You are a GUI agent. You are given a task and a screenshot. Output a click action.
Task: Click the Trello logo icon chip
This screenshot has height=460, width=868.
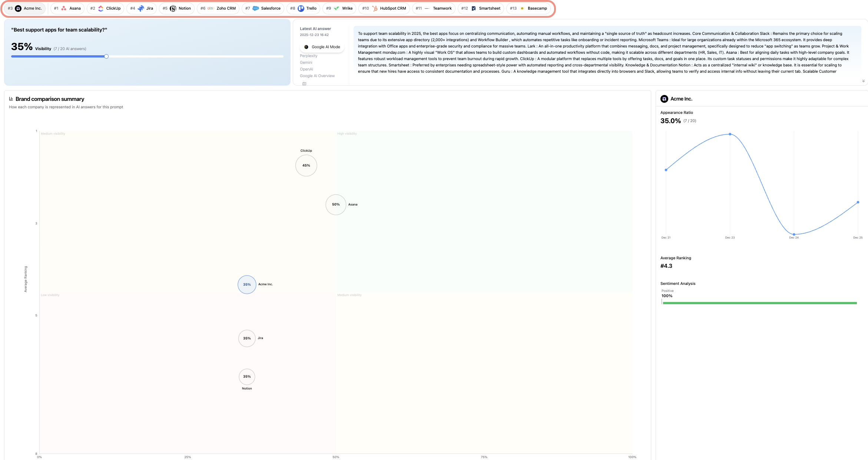click(x=301, y=8)
